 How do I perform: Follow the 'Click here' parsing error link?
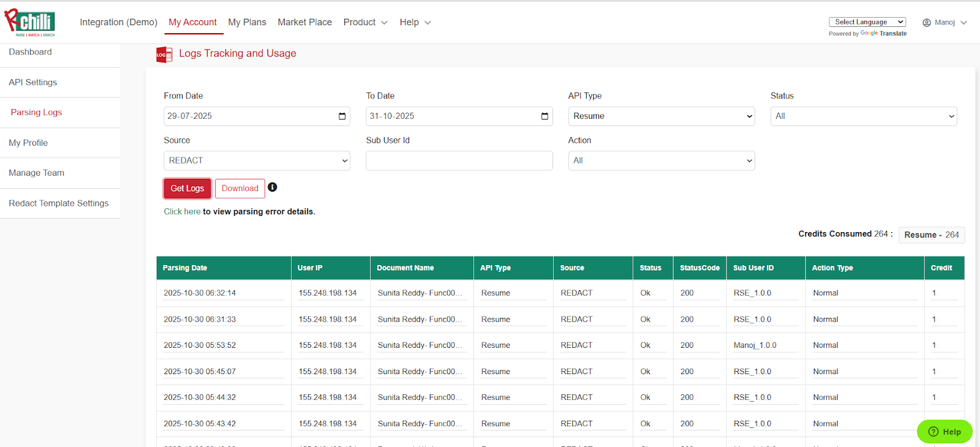pyautogui.click(x=182, y=212)
